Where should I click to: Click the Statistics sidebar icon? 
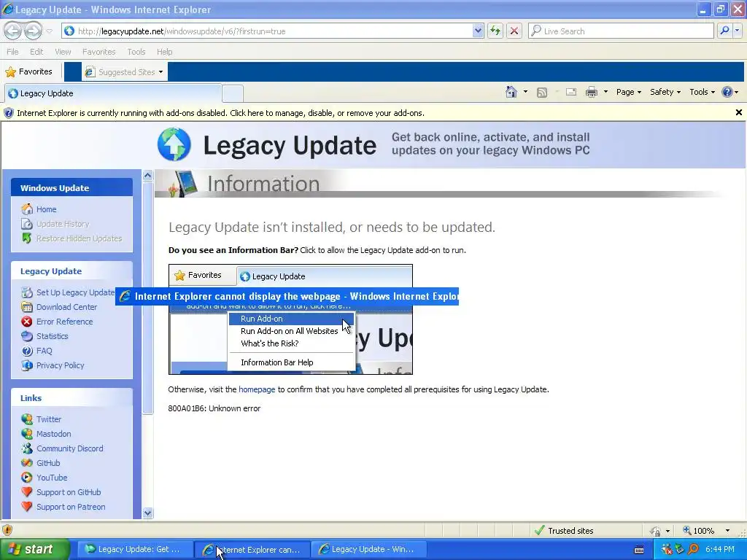pyautogui.click(x=27, y=336)
